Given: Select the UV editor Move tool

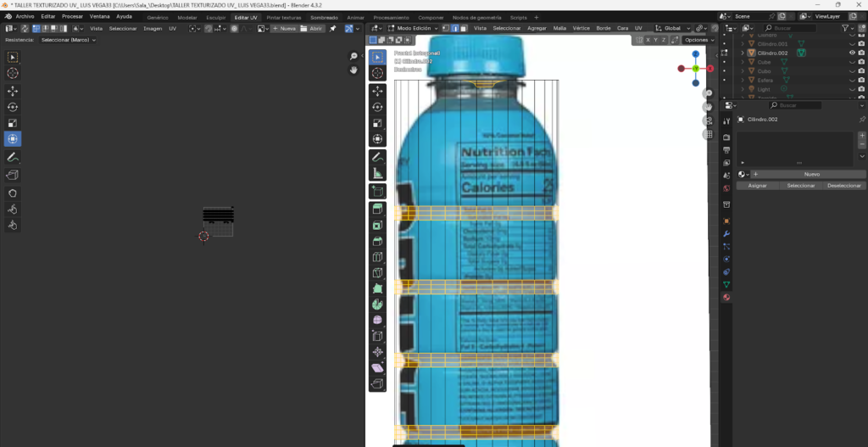Looking at the screenshot, I should click(x=13, y=92).
